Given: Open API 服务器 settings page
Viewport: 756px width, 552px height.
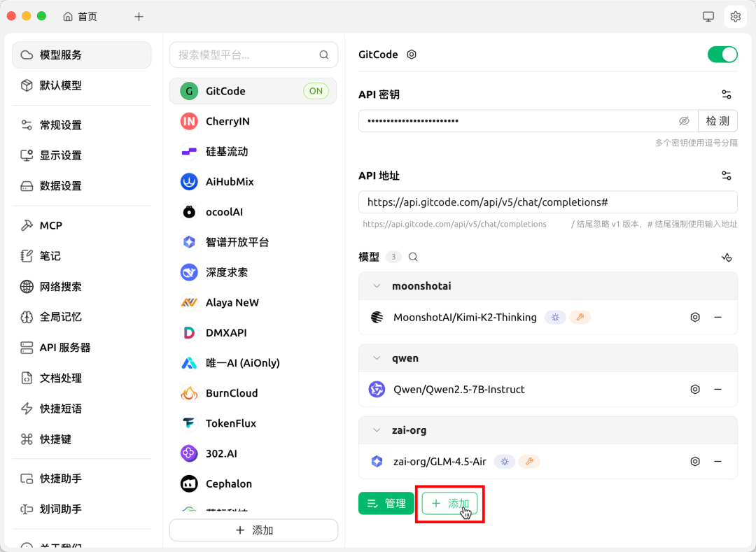Looking at the screenshot, I should pyautogui.click(x=81, y=347).
